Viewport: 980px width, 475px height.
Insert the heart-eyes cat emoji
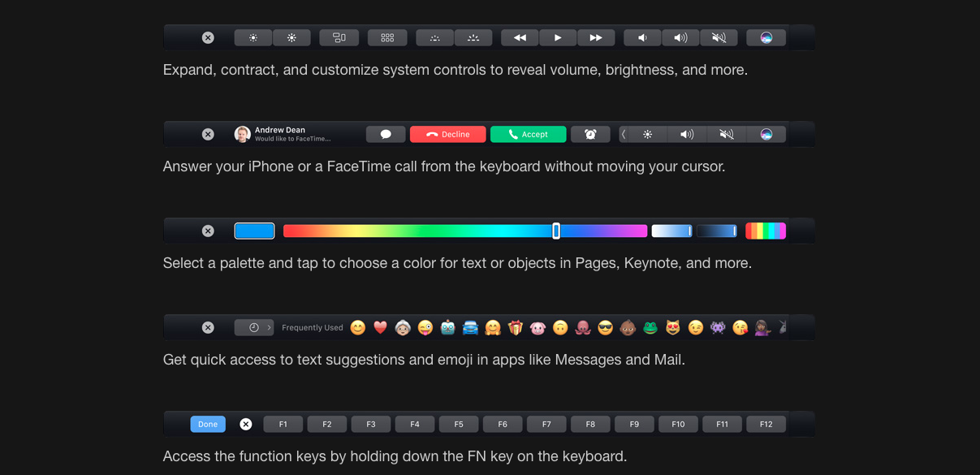pyautogui.click(x=672, y=327)
